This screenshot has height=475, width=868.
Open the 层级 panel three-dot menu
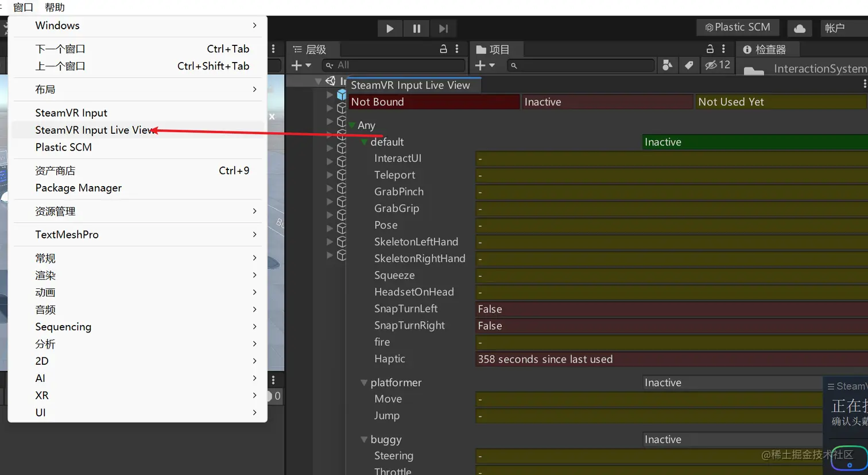pos(457,49)
